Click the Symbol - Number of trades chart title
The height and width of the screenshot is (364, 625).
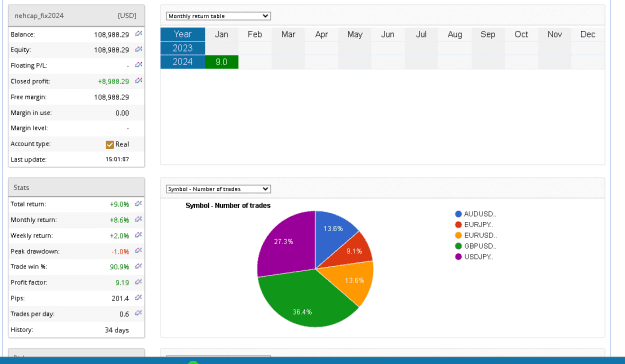point(228,206)
